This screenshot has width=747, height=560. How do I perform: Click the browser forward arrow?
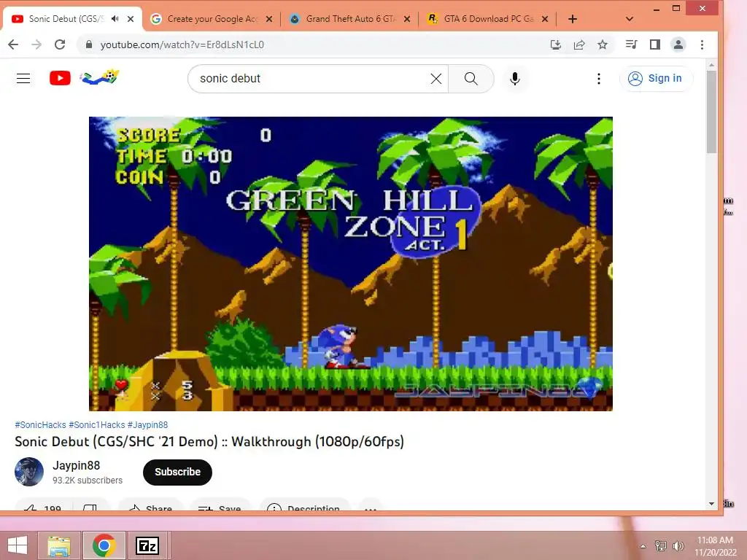click(36, 44)
